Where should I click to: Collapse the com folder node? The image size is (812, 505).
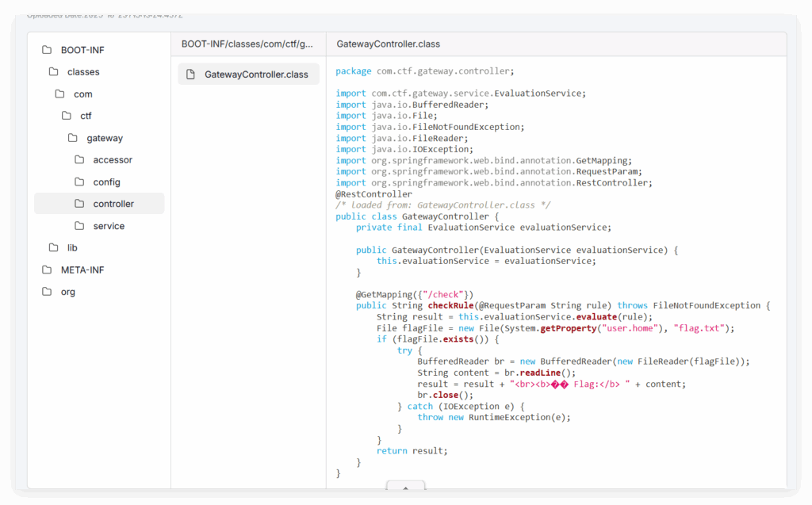tap(82, 94)
